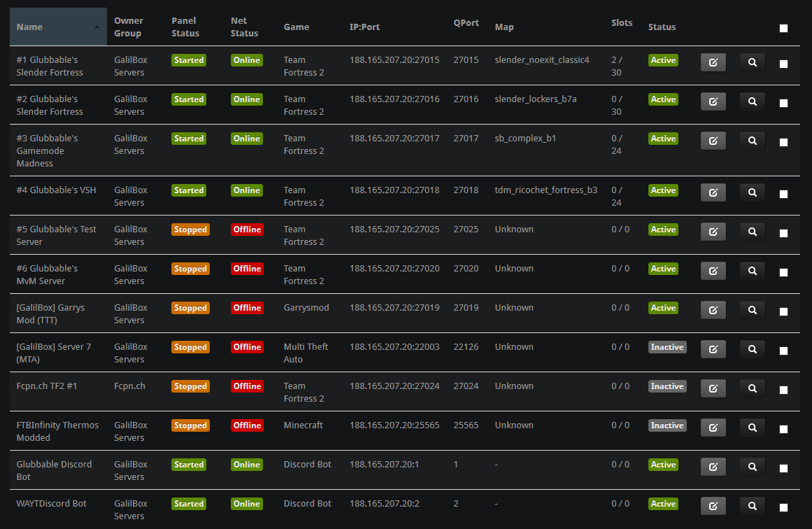Click the QPort column header

click(466, 23)
